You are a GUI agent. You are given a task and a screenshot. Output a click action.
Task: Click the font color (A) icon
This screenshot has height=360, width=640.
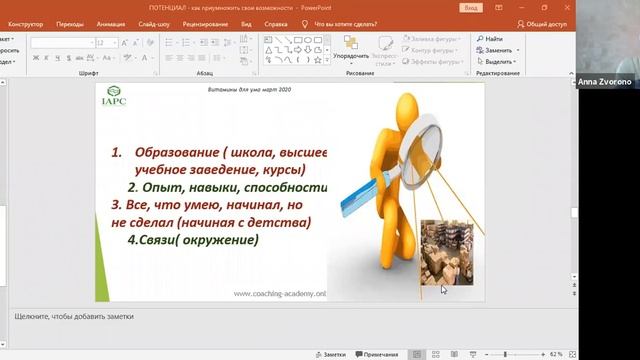[x=144, y=58]
